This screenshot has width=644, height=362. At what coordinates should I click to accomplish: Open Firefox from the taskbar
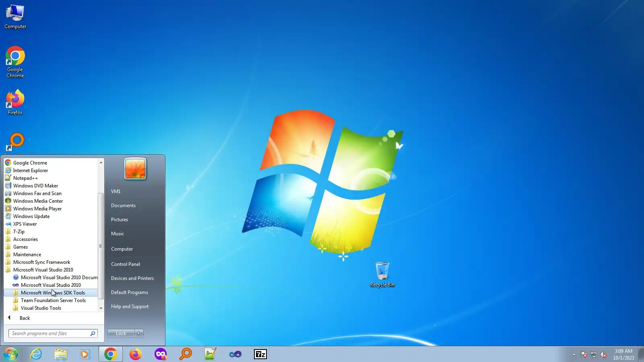click(136, 354)
